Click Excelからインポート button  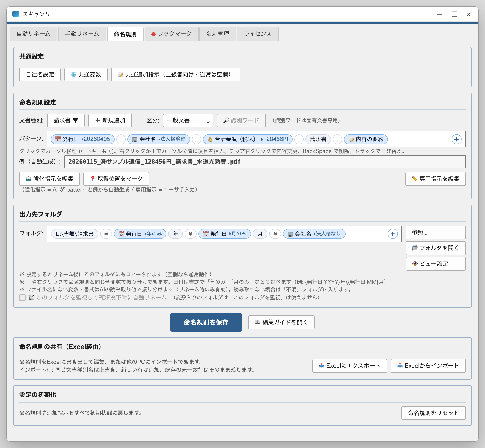tap(428, 366)
